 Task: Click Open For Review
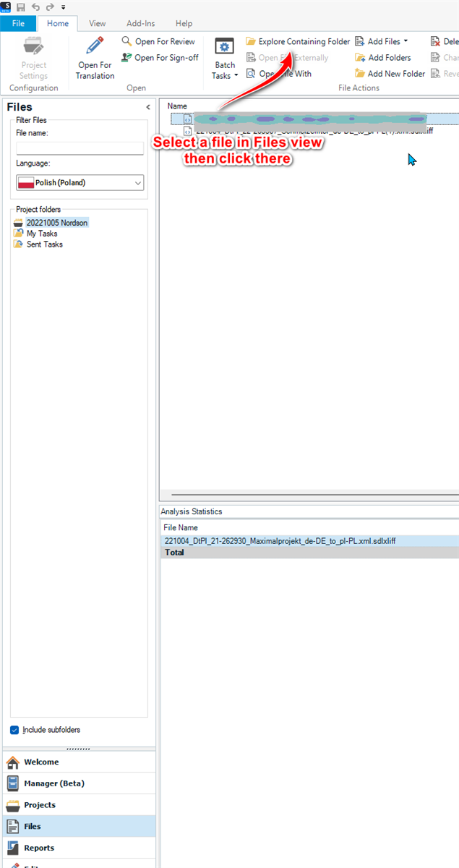pyautogui.click(x=158, y=41)
